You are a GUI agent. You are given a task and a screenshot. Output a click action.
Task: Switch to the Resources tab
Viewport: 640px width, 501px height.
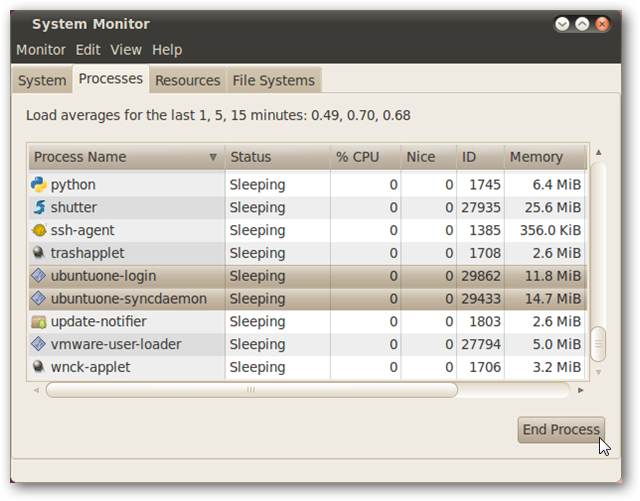(x=188, y=80)
